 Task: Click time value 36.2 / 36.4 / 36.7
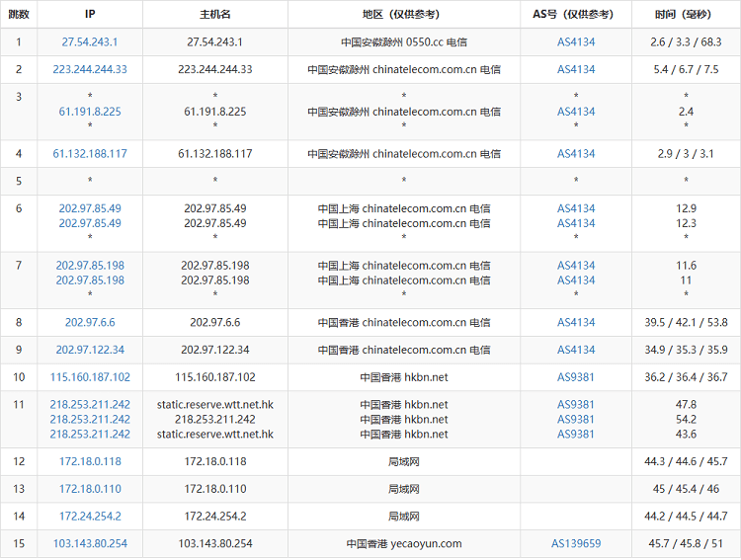(x=686, y=377)
